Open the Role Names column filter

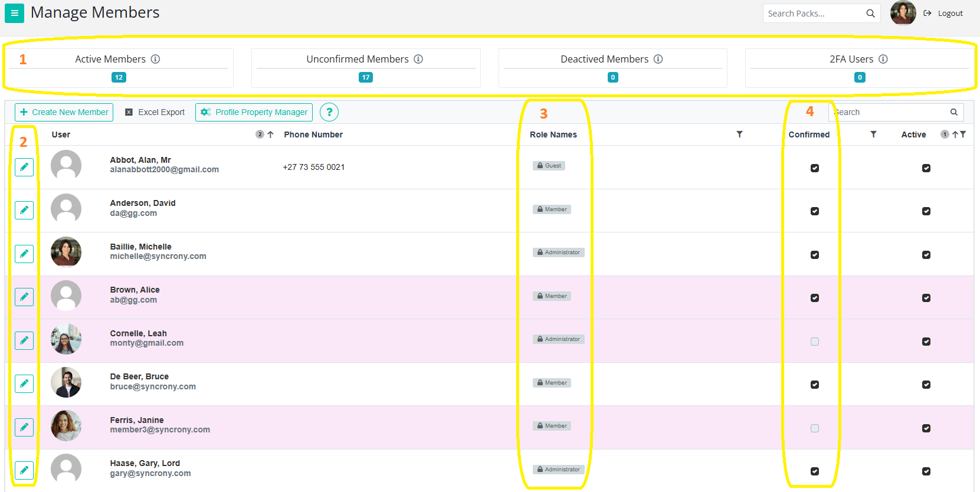(739, 135)
